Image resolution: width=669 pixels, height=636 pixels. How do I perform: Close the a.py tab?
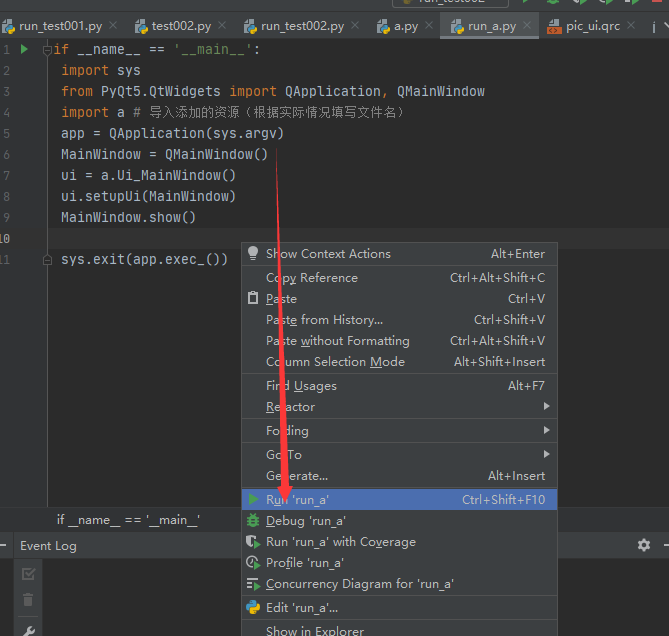click(429, 26)
